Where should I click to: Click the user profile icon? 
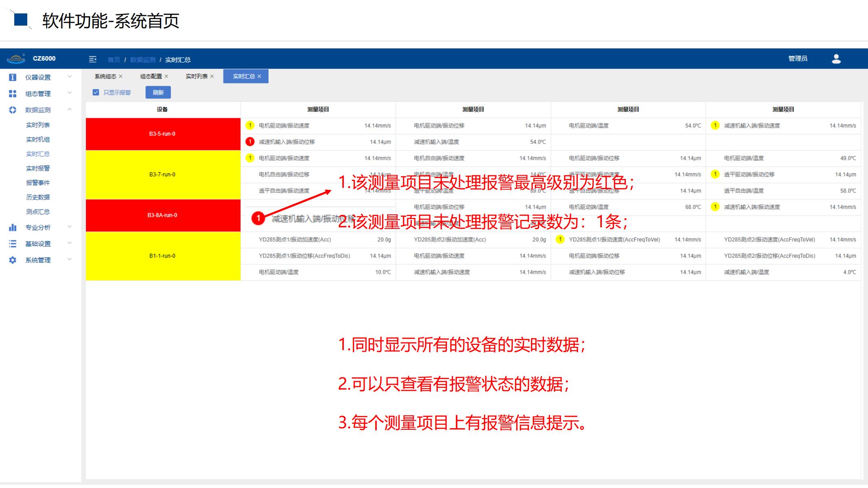(836, 59)
